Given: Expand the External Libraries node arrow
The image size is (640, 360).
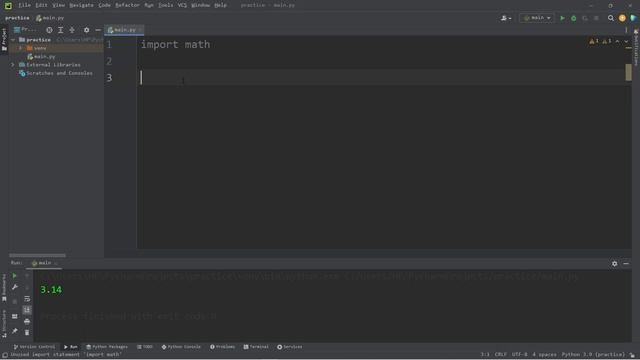Looking at the screenshot, I should (x=13, y=65).
